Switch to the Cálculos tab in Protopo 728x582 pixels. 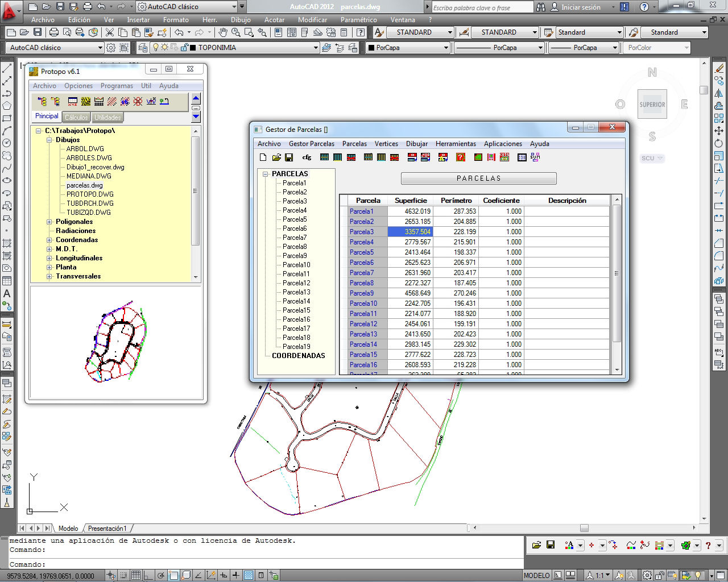[76, 118]
